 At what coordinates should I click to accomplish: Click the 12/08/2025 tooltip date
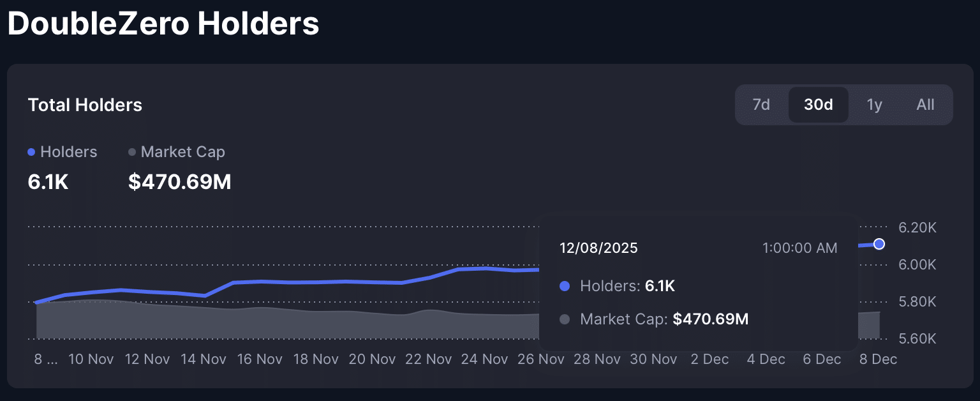tap(598, 248)
